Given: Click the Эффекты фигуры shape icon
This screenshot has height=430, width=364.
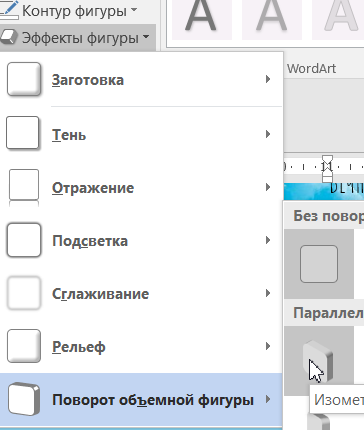Looking at the screenshot, I should coord(9,37).
